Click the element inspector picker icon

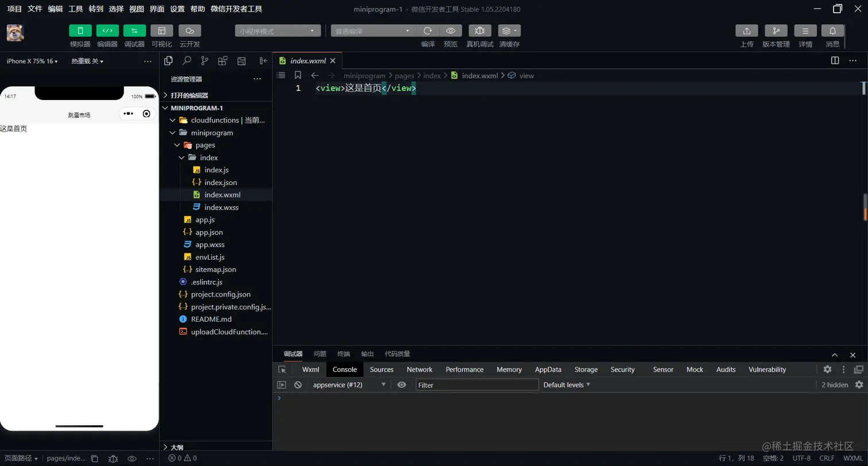(282, 369)
